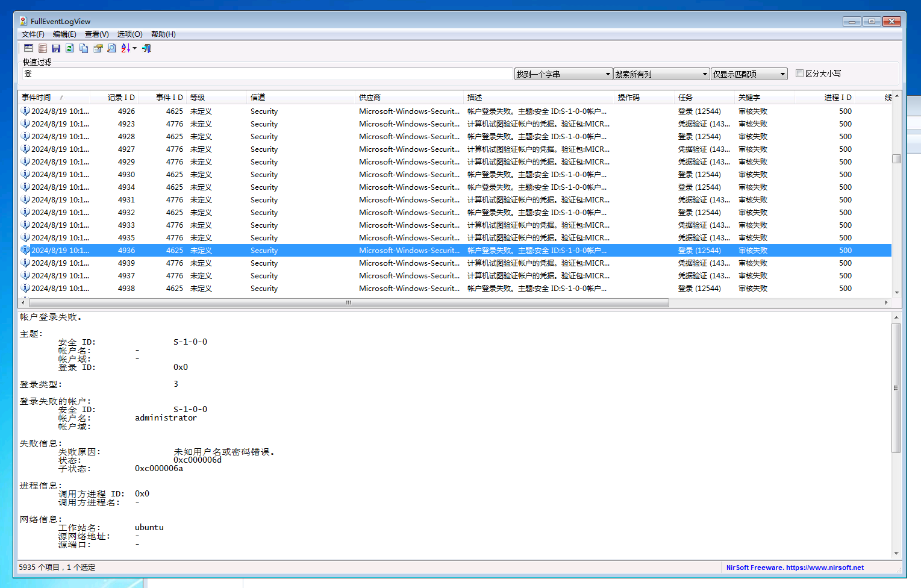Sort by the 供应商 column header
The height and width of the screenshot is (588, 921).
coord(410,97)
